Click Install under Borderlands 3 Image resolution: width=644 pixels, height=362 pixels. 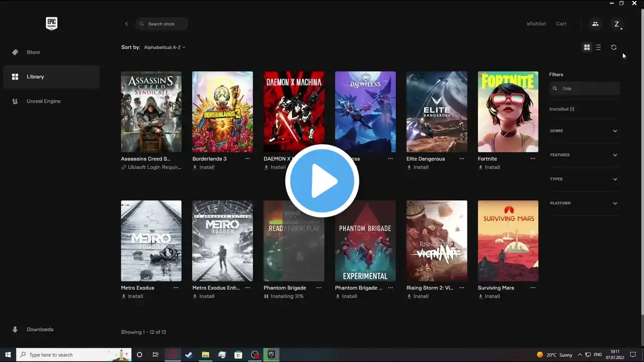pyautogui.click(x=203, y=167)
